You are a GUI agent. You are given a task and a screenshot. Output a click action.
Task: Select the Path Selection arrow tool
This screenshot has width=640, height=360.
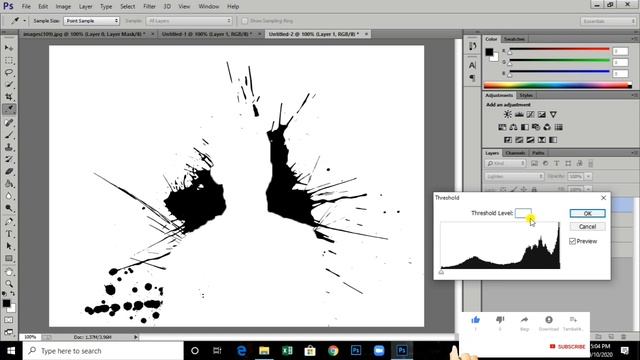tap(9, 246)
